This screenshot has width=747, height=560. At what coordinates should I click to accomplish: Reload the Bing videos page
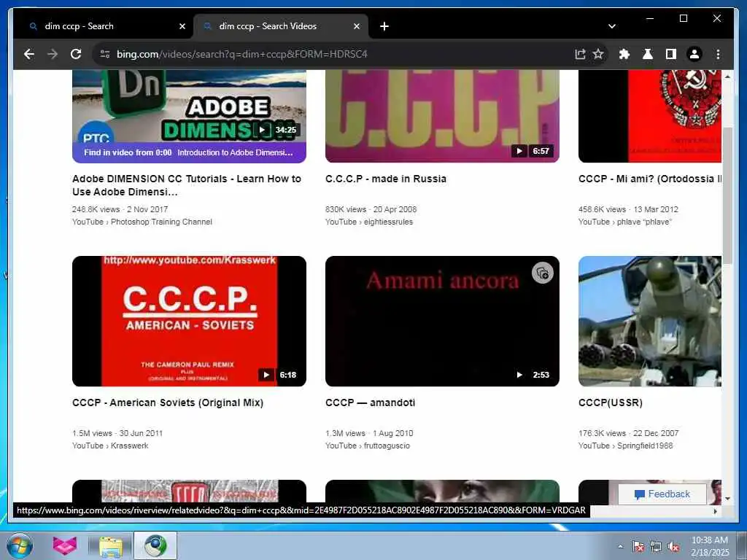pyautogui.click(x=76, y=54)
